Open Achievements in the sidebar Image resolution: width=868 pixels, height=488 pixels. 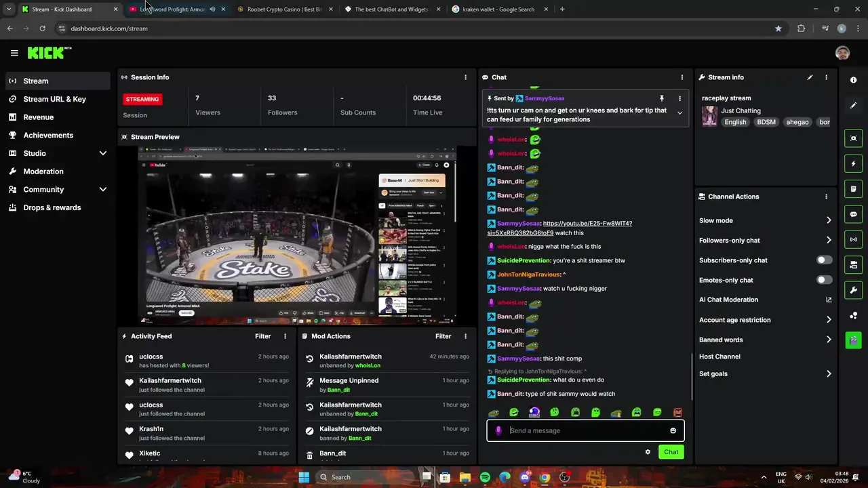point(57,135)
